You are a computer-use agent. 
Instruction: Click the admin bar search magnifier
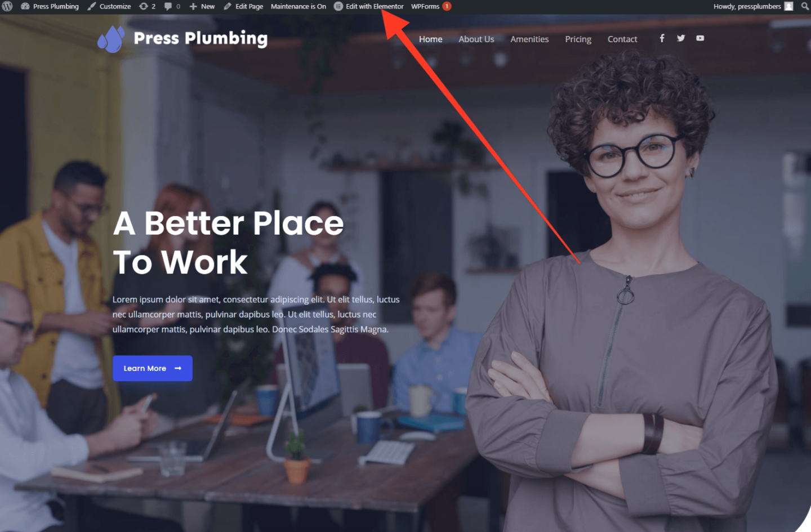pos(805,6)
